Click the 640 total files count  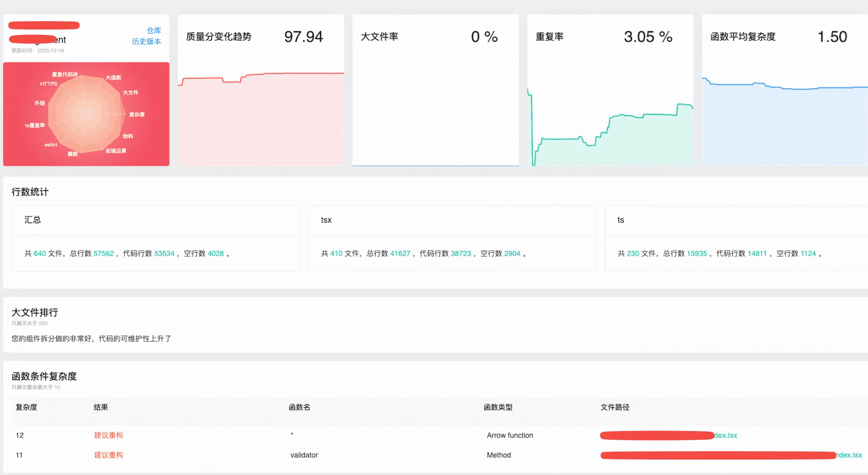pos(40,254)
